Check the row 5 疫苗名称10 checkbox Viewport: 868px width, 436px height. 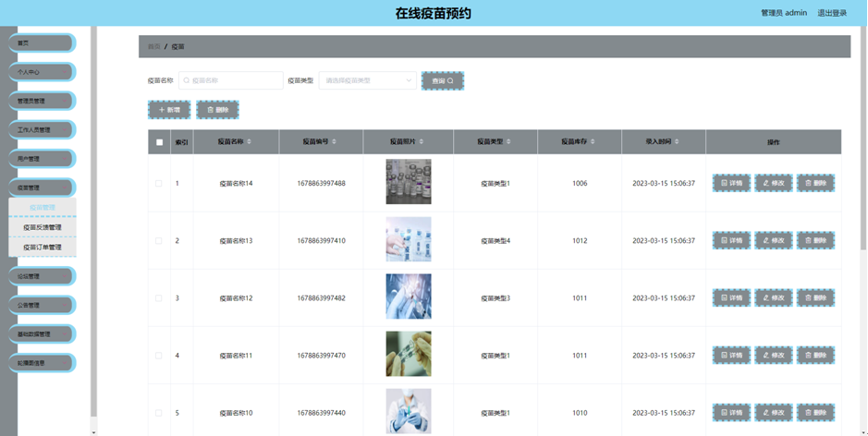pyautogui.click(x=159, y=413)
